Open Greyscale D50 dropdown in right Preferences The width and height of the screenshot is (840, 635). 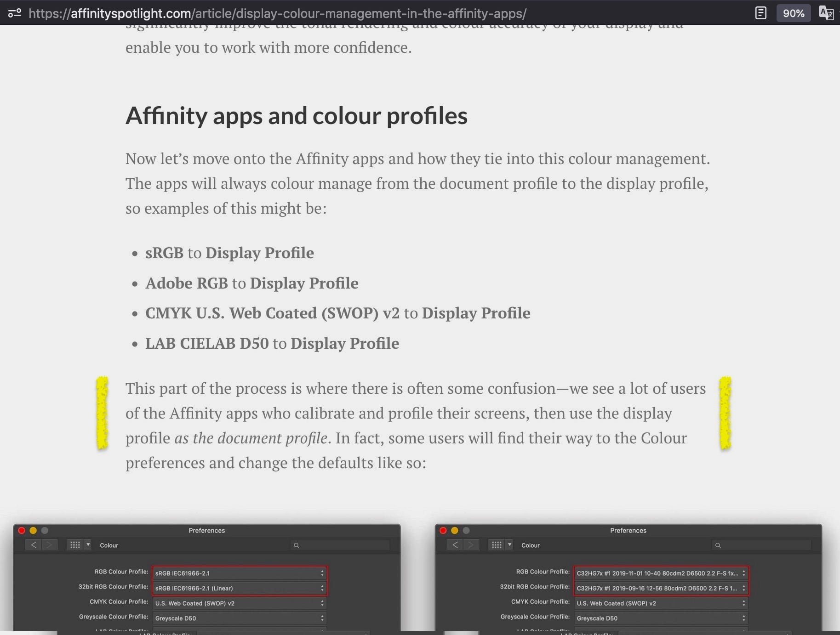(x=661, y=618)
